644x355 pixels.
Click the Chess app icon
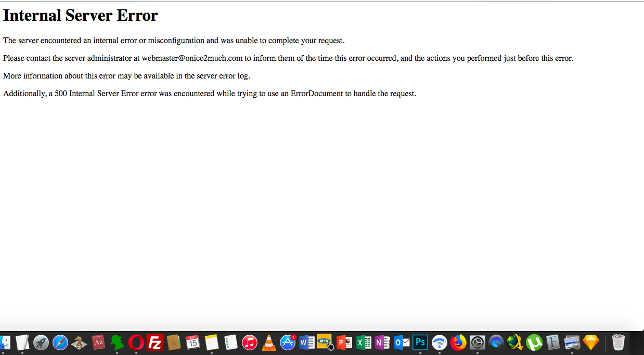pyautogui.click(x=79, y=343)
